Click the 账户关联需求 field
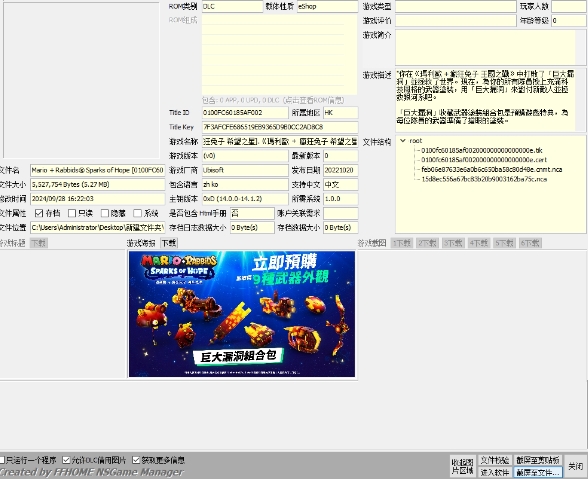This screenshot has width=588, height=479. [x=340, y=213]
